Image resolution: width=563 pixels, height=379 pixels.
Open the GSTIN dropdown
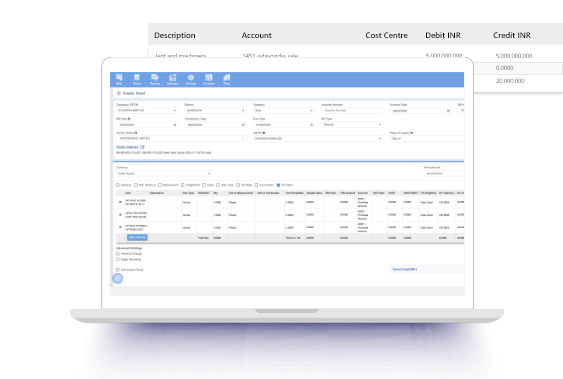[x=318, y=139]
